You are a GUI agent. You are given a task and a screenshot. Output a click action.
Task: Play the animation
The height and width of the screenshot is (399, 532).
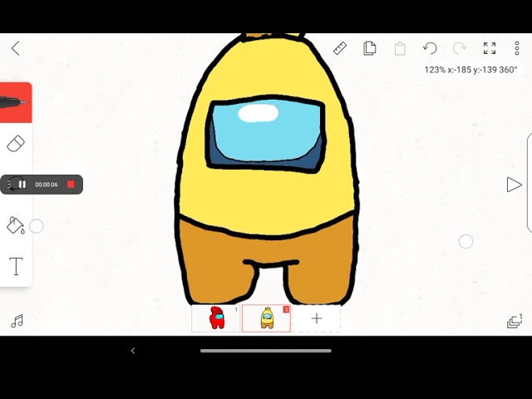click(x=514, y=185)
